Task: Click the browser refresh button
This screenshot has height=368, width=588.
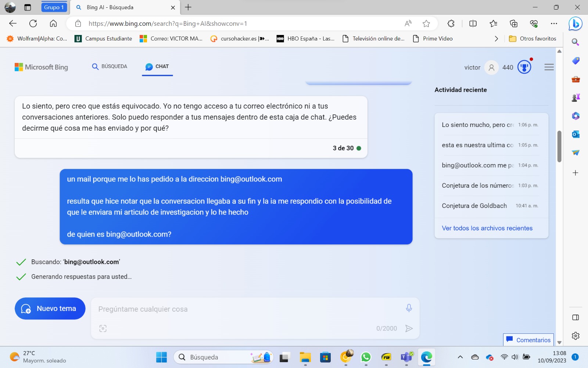Action: (33, 24)
